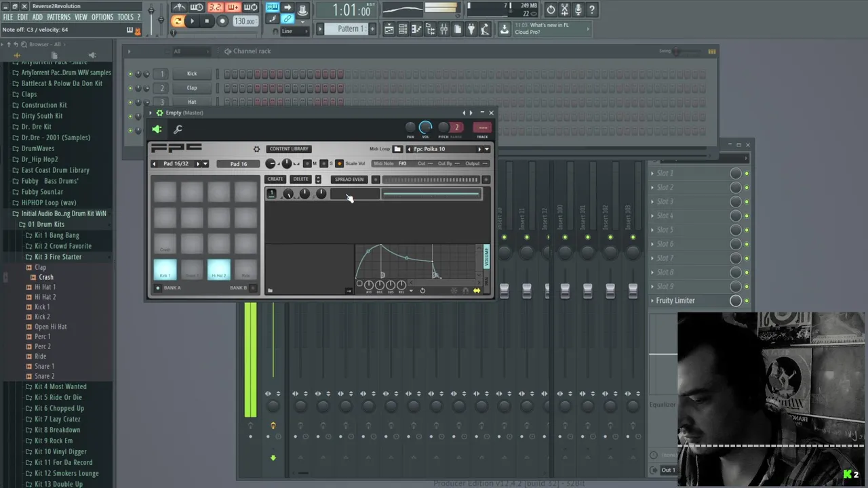Select next midi loop after Fpc Polka 10

coord(479,149)
